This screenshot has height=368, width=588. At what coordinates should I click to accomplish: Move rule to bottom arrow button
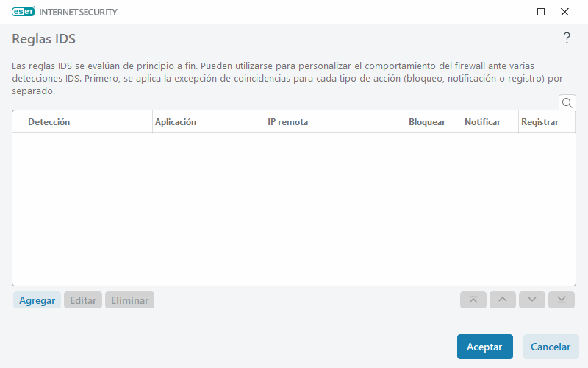pyautogui.click(x=562, y=300)
